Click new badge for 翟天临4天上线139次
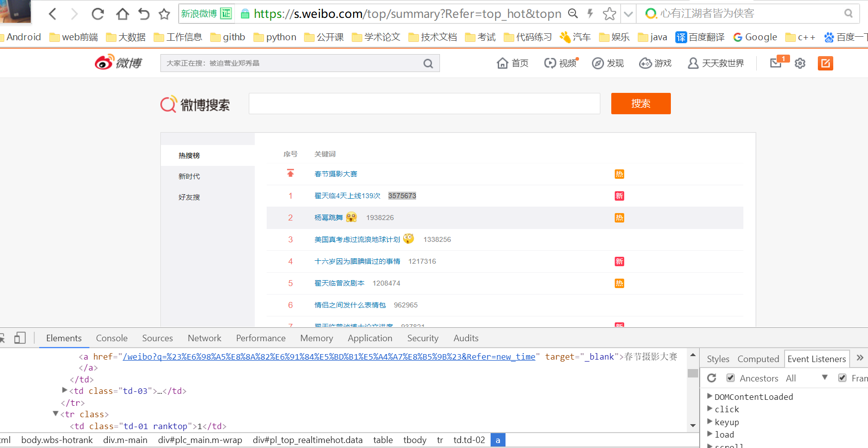 pos(619,196)
